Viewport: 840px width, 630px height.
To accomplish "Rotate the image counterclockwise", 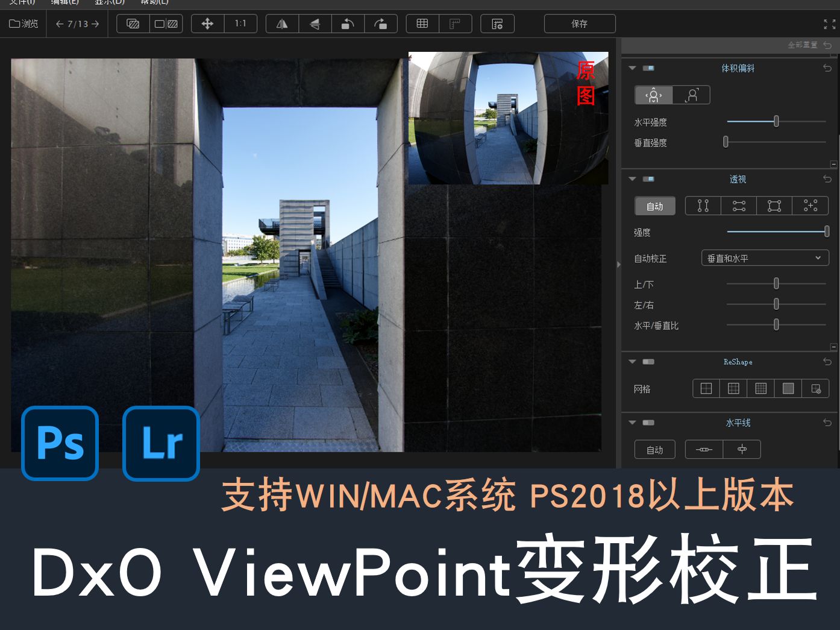I will (x=348, y=24).
